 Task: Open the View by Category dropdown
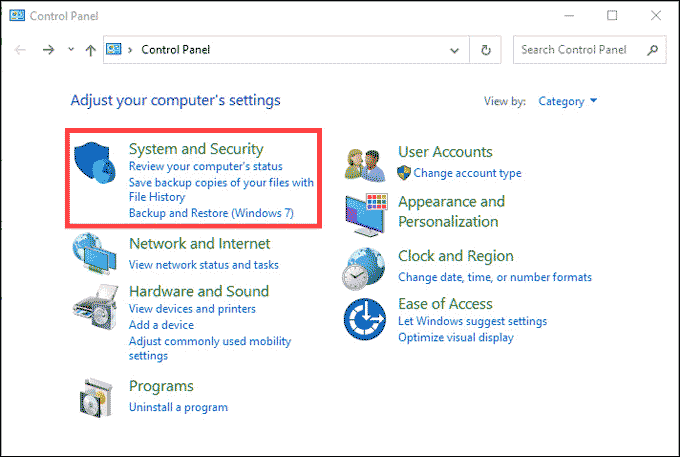pyautogui.click(x=567, y=101)
